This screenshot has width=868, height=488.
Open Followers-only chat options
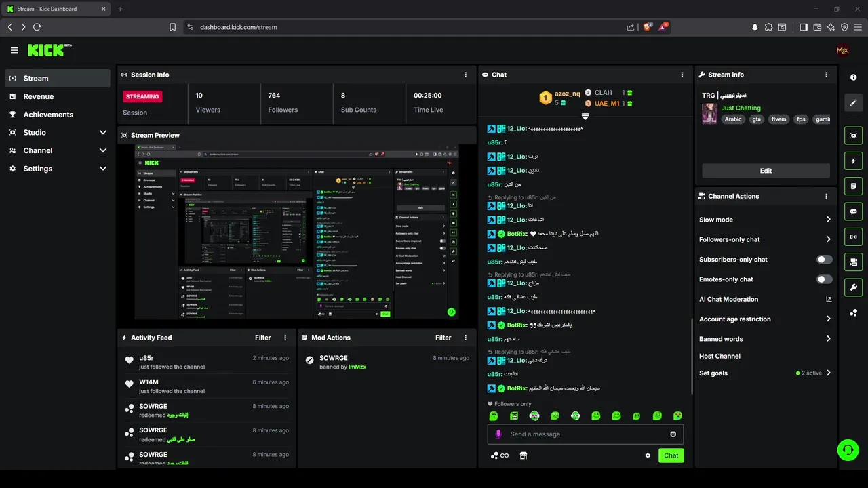[x=766, y=239]
